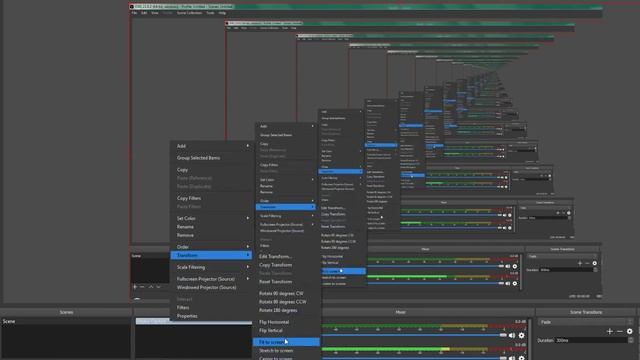Image resolution: width=640 pixels, height=360 pixels.
Task: Open Fade dropdown in nested preview transitions
Action: pyautogui.click(x=562, y=256)
